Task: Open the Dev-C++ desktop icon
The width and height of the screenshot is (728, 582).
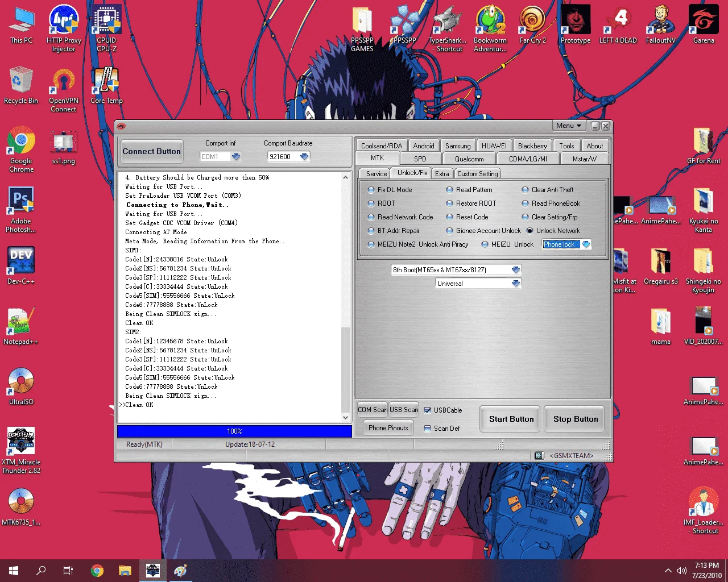Action: point(21,265)
